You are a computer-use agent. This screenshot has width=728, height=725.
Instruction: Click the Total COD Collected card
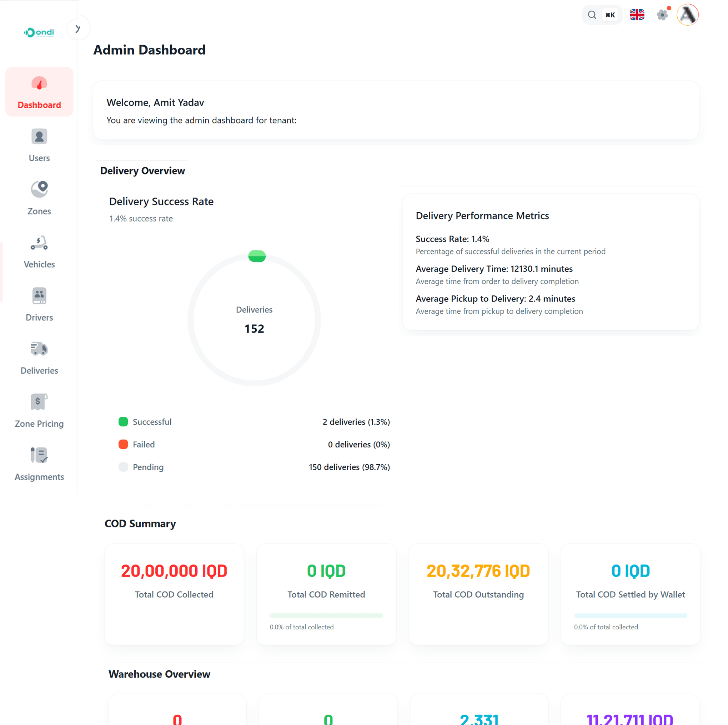[174, 594]
